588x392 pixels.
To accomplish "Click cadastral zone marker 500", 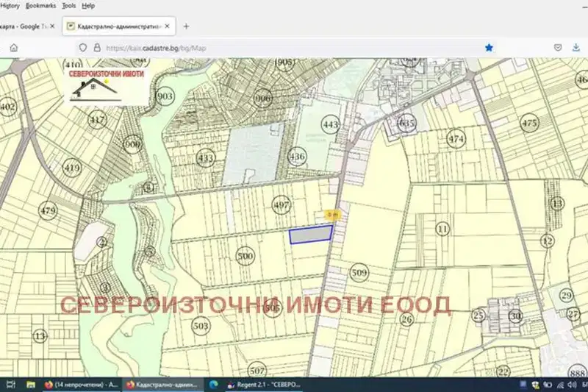I will [x=245, y=256].
